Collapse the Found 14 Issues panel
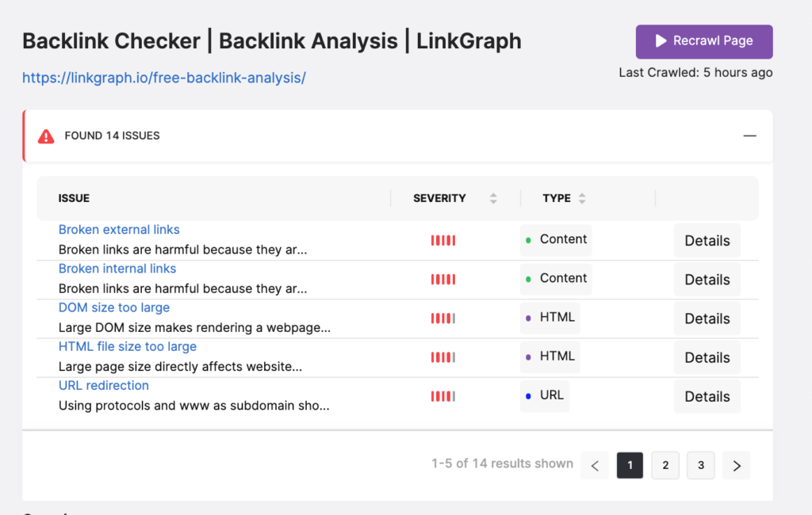812x515 pixels. click(749, 135)
